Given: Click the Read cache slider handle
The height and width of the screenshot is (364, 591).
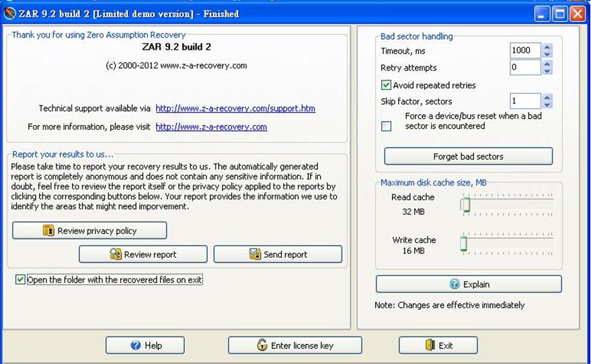Looking at the screenshot, I should point(466,205).
